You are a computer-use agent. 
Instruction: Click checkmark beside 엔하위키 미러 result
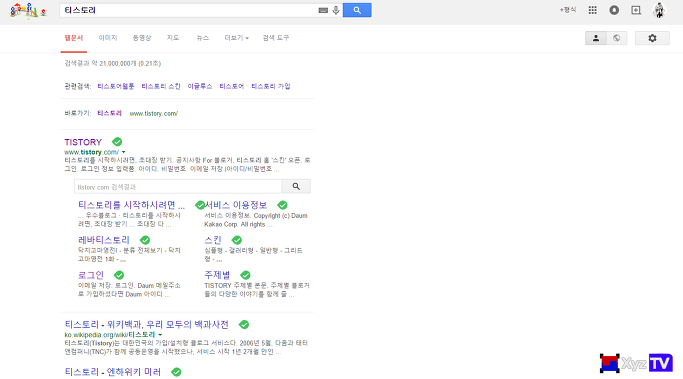pyautogui.click(x=176, y=372)
